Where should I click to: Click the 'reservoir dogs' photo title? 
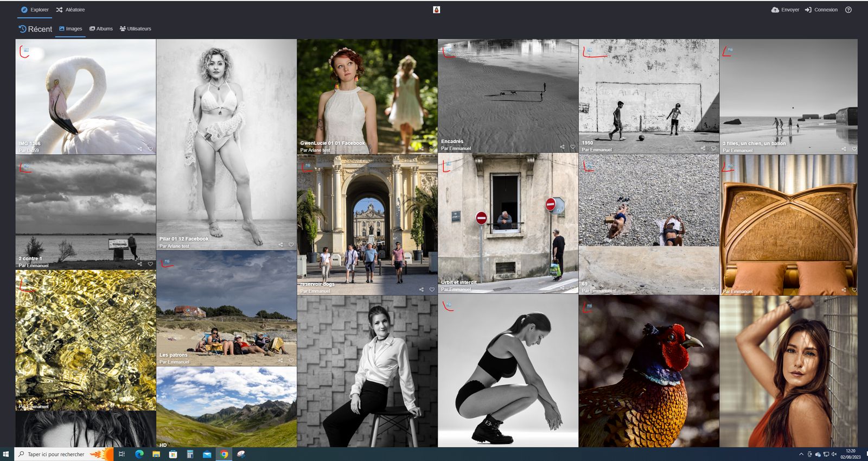click(x=317, y=284)
